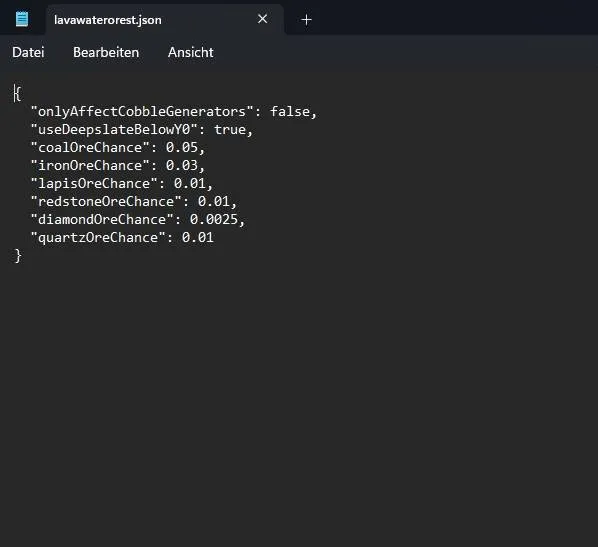
Task: Click the Notepad app icon
Action: (22, 19)
